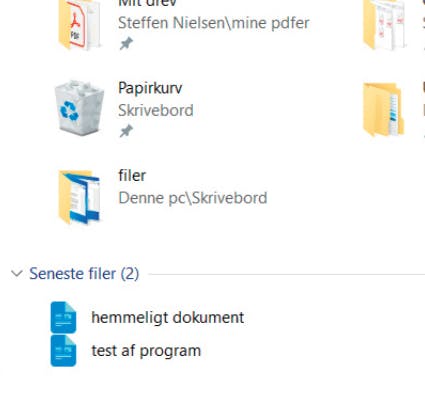Select the hemmeligt dokument file name
The height and width of the screenshot is (398, 425).
click(168, 318)
